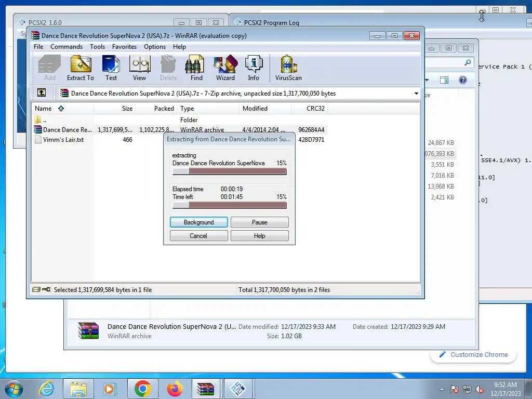Click the Find toolbar icon
Screen dimensions: 532x399
[196, 68]
